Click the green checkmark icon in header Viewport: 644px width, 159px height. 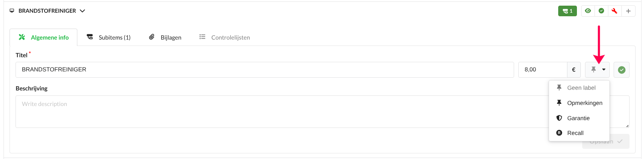[601, 11]
